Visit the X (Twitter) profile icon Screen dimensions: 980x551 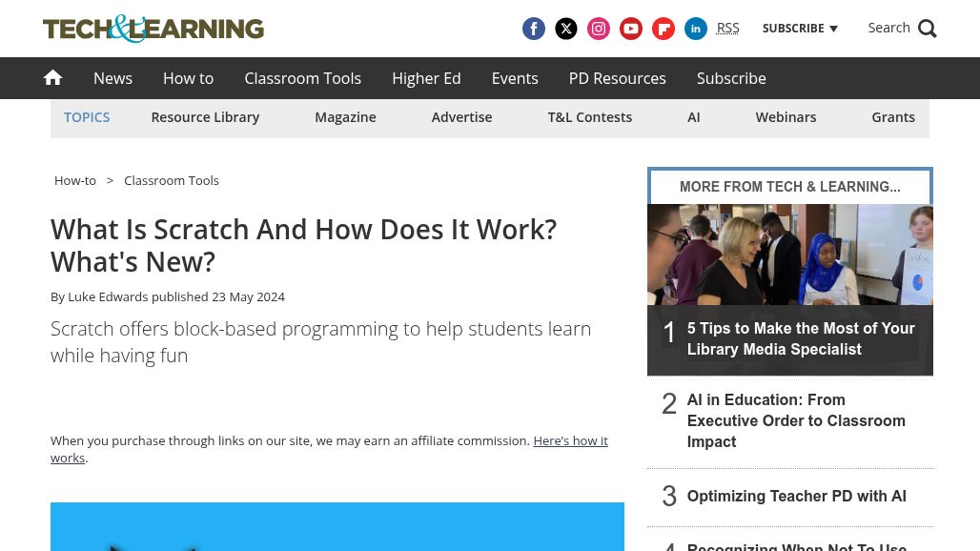pos(566,29)
